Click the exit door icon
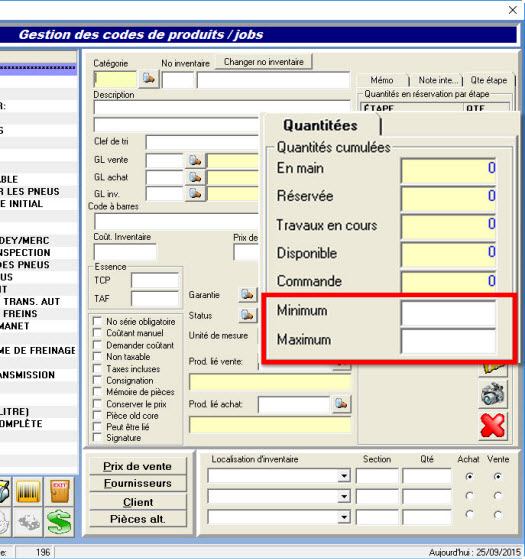 59,492
